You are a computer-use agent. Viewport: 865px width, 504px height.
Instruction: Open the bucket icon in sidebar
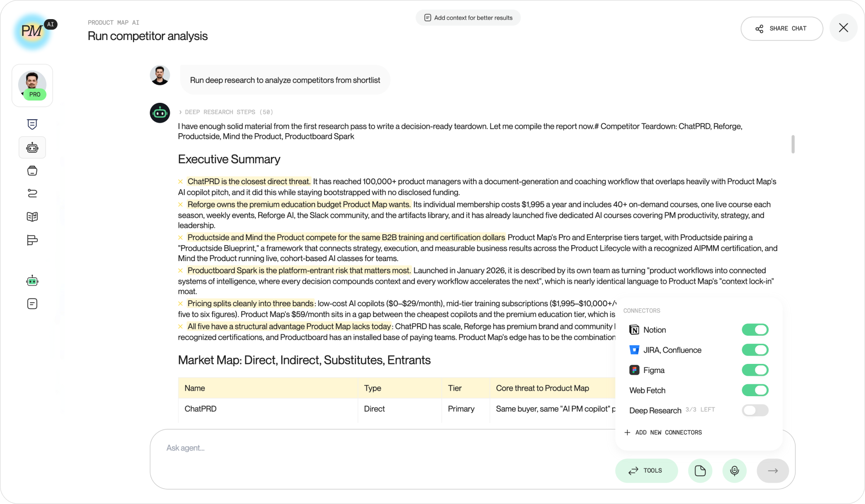pyautogui.click(x=32, y=171)
